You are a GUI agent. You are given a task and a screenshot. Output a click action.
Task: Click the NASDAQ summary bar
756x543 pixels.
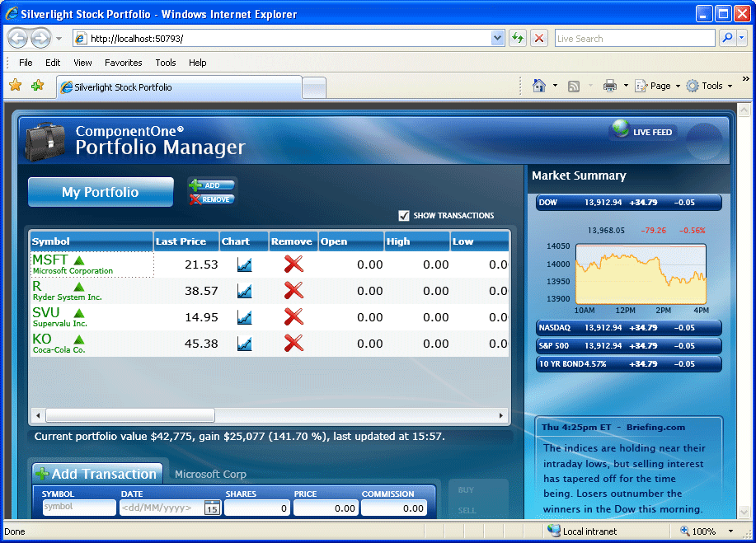629,327
